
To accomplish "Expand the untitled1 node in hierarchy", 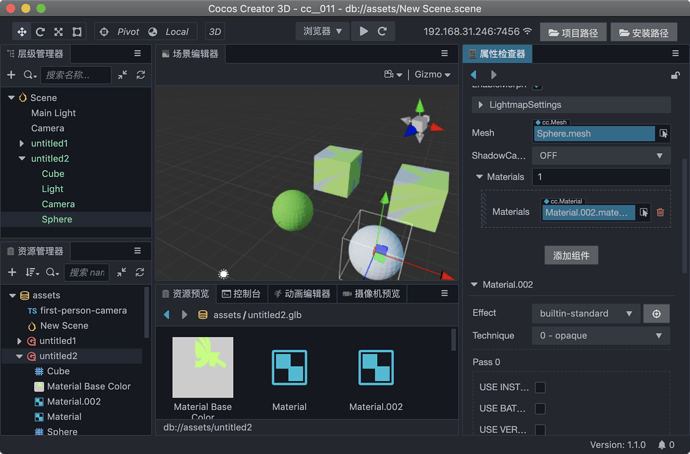I will coord(21,144).
